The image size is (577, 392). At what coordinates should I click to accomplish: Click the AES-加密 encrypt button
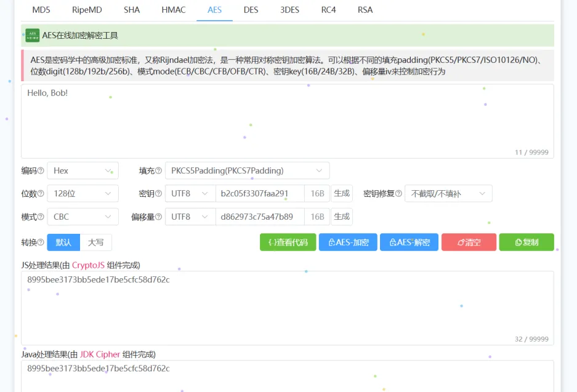pyautogui.click(x=348, y=242)
